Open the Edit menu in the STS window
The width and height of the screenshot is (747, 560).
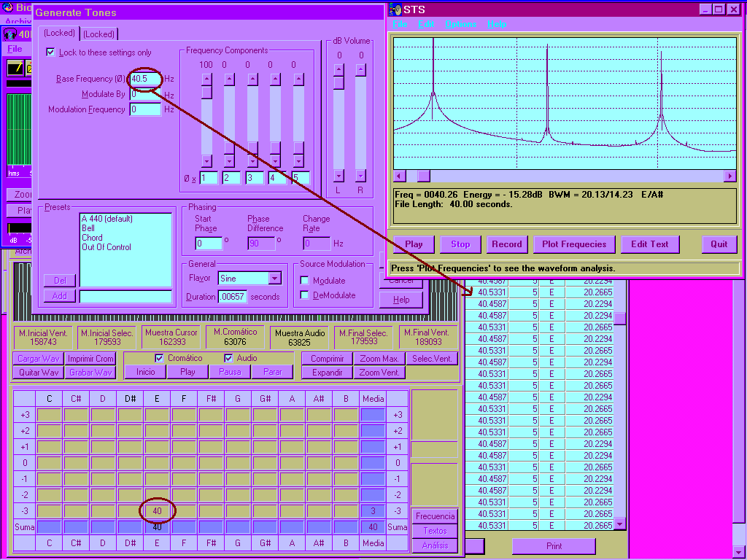point(425,24)
